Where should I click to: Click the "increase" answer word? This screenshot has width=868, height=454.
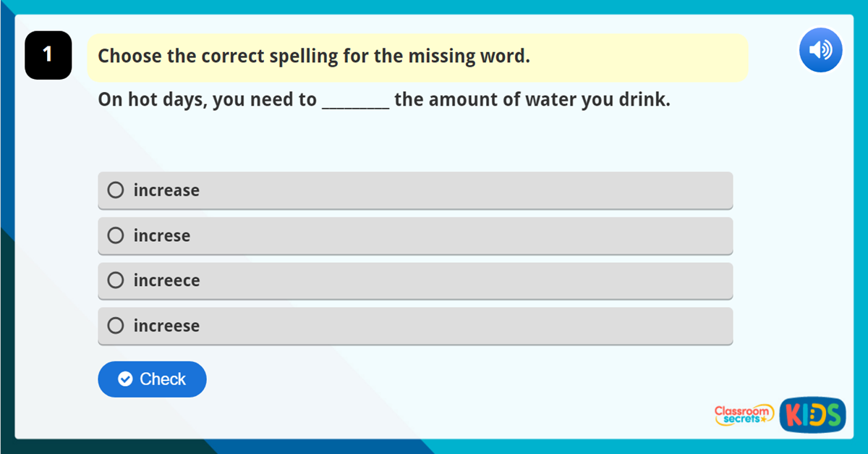tap(166, 190)
